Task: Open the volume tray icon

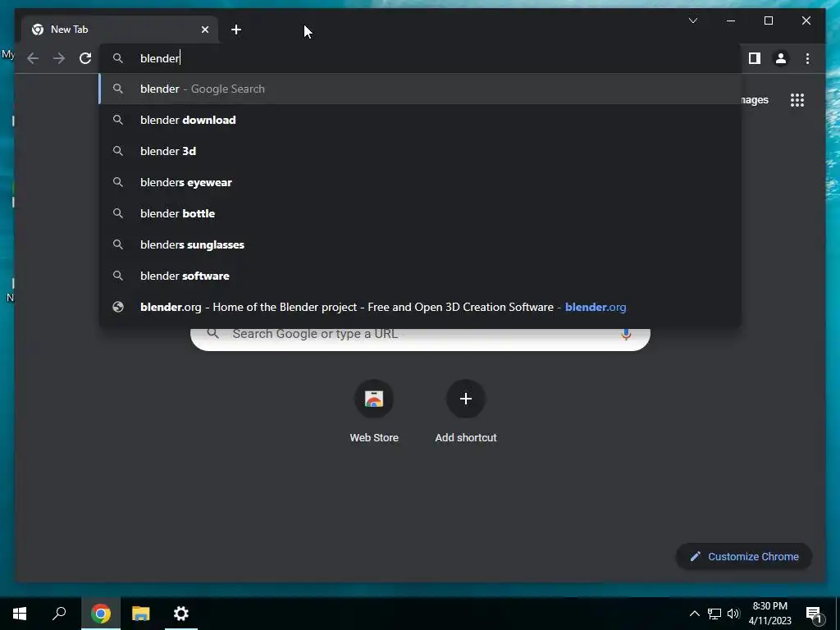Action: pos(733,614)
